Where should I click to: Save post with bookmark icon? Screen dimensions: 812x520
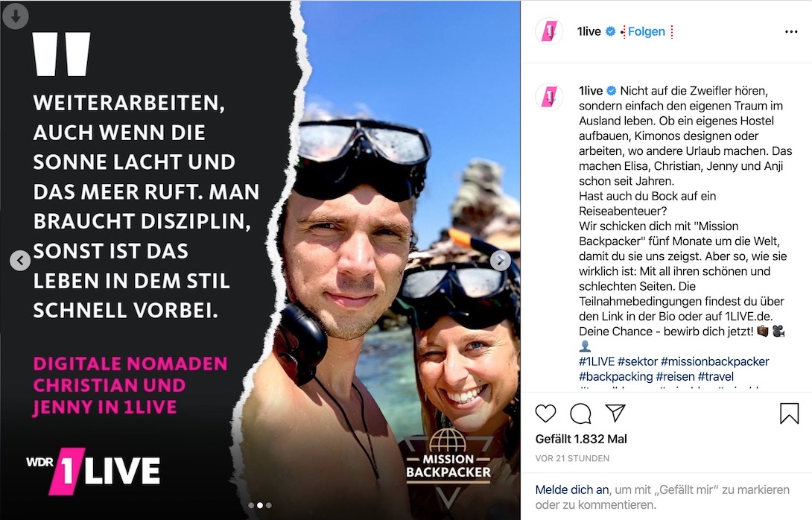[x=789, y=413]
